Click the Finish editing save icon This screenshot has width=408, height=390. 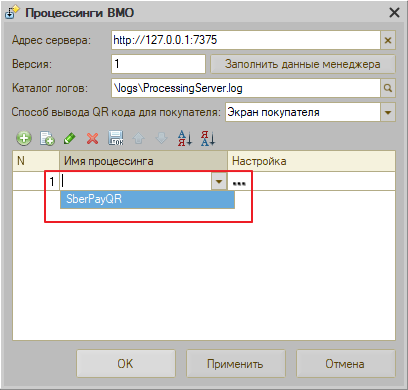click(x=116, y=138)
